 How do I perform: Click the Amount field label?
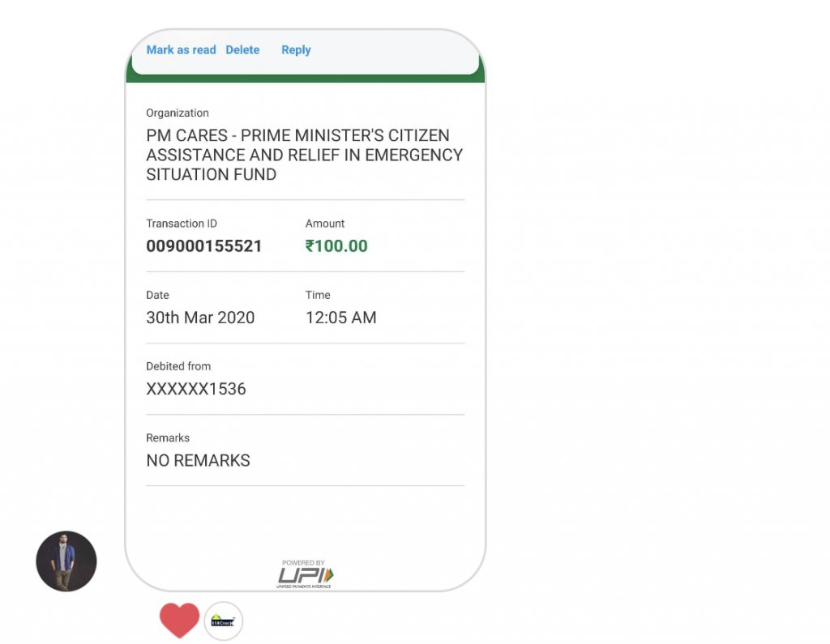point(324,224)
